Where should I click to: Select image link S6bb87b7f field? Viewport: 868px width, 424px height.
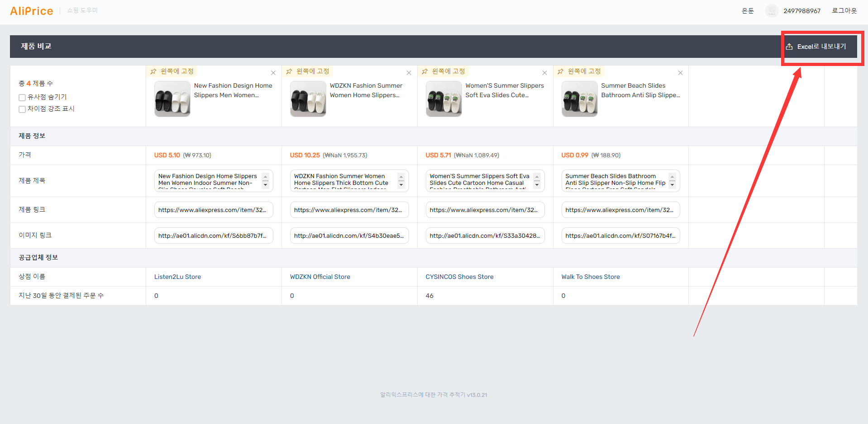pyautogui.click(x=214, y=236)
